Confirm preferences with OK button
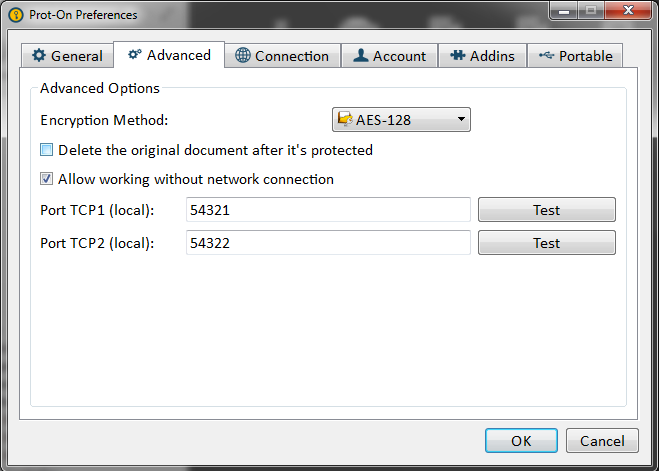This screenshot has width=659, height=471. [521, 440]
